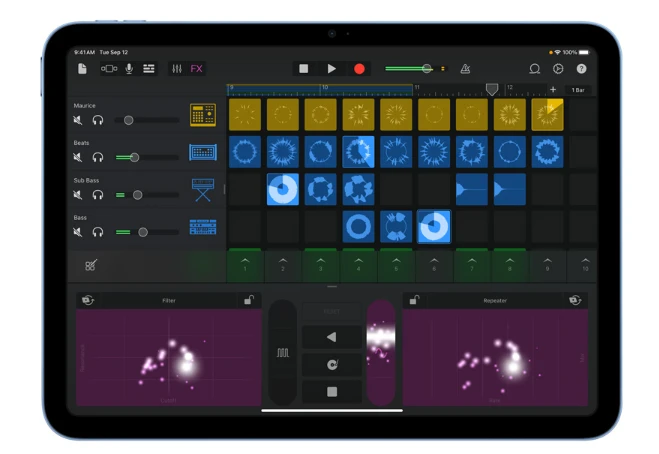The image size is (659, 454).
Task: Select the Maurice drum machine instrument icon
Action: tap(203, 115)
